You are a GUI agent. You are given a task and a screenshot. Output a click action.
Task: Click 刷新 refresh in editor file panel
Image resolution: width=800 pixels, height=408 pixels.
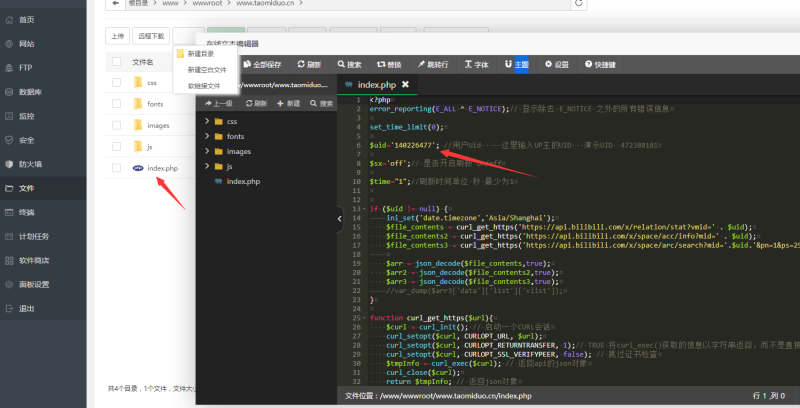[x=256, y=104]
